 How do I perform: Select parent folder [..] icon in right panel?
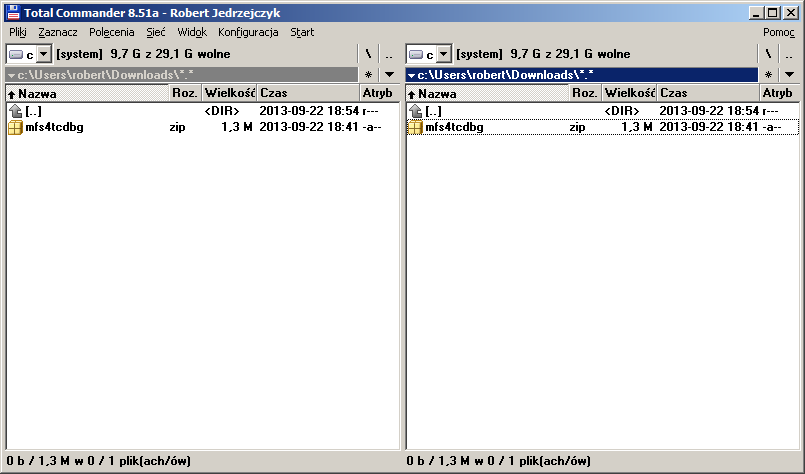point(415,111)
